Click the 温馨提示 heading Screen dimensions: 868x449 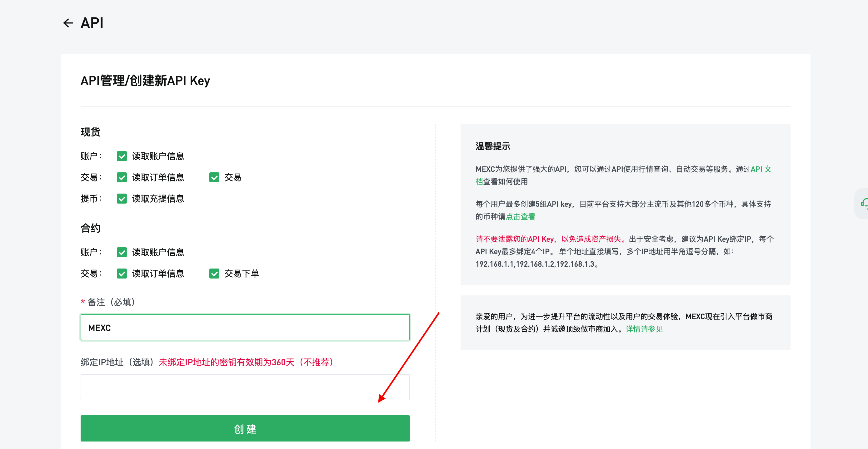[493, 146]
